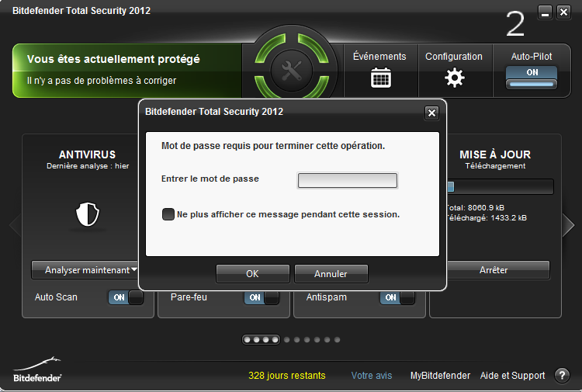Jump to the last page dot
Screen dimensions: 582x392
[337, 340]
